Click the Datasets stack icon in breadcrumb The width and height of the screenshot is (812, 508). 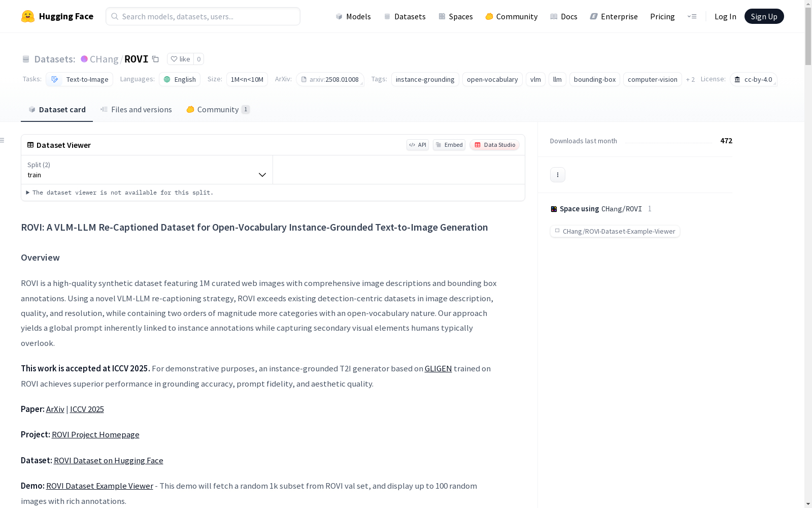(26, 59)
